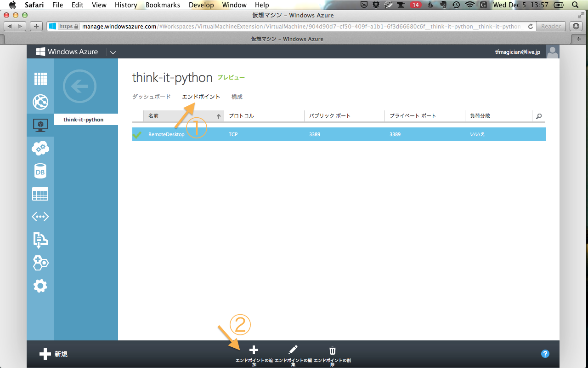The height and width of the screenshot is (368, 588).
Task: Click the Reader button in address bar
Action: [x=551, y=26]
